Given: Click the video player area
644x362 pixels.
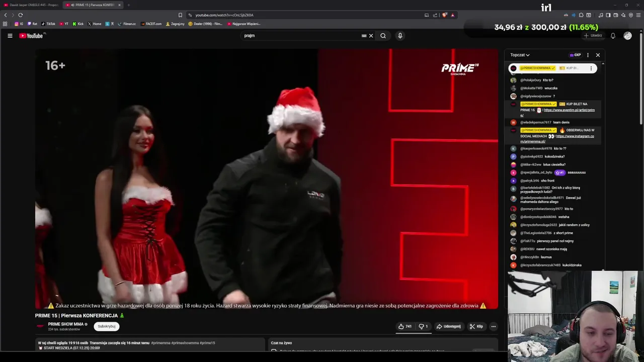Looking at the screenshot, I should coord(267,179).
